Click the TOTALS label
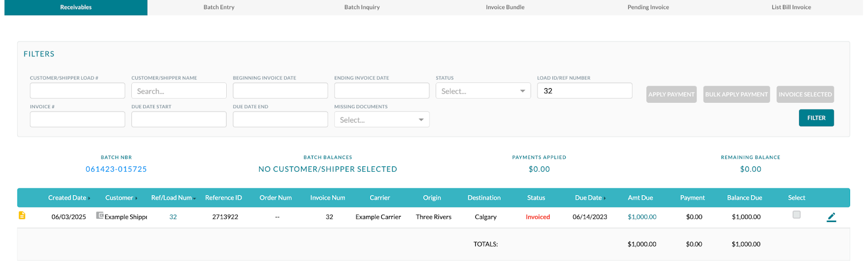This screenshot has height=267, width=868. click(486, 244)
